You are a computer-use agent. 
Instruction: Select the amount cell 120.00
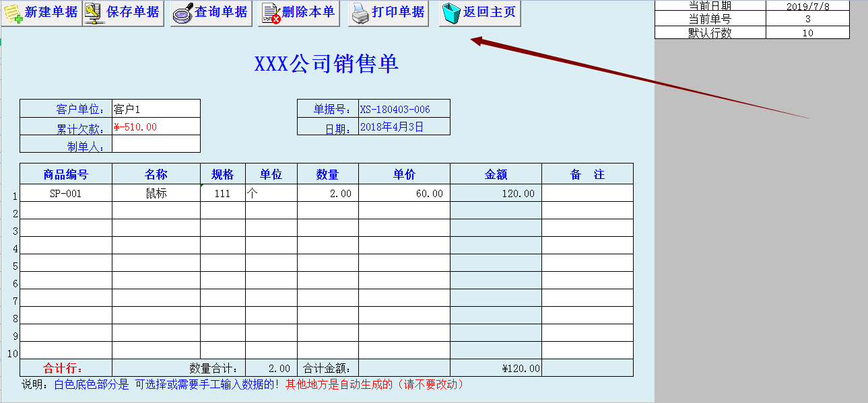tap(496, 193)
